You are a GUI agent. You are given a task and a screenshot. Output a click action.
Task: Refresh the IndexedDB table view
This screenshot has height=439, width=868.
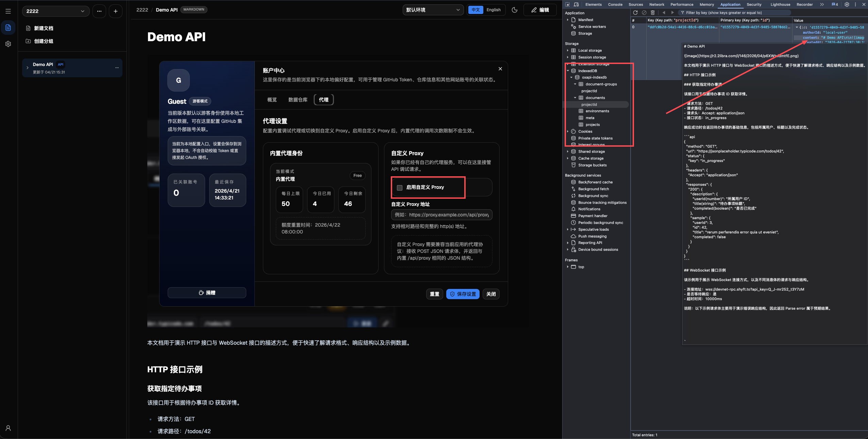click(x=635, y=13)
